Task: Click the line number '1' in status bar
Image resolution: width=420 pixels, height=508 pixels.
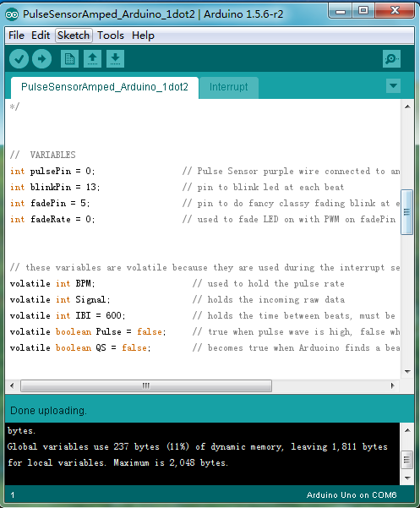Action: coord(13,495)
